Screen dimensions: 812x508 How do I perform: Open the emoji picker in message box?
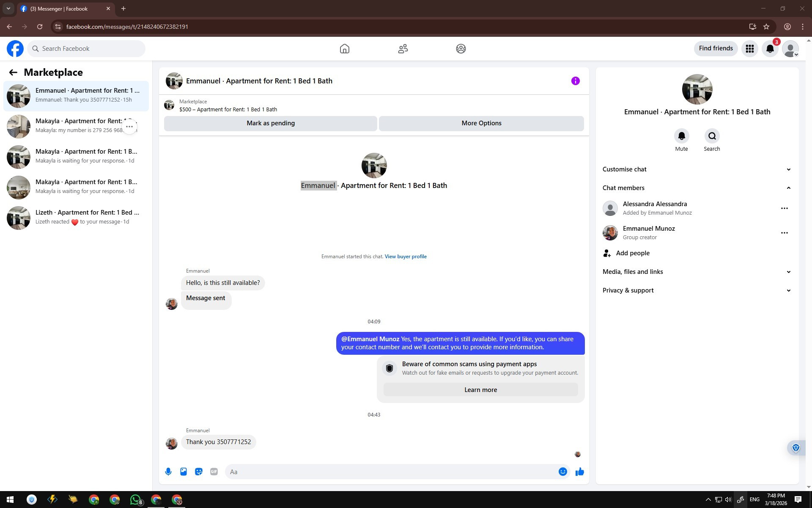562,472
